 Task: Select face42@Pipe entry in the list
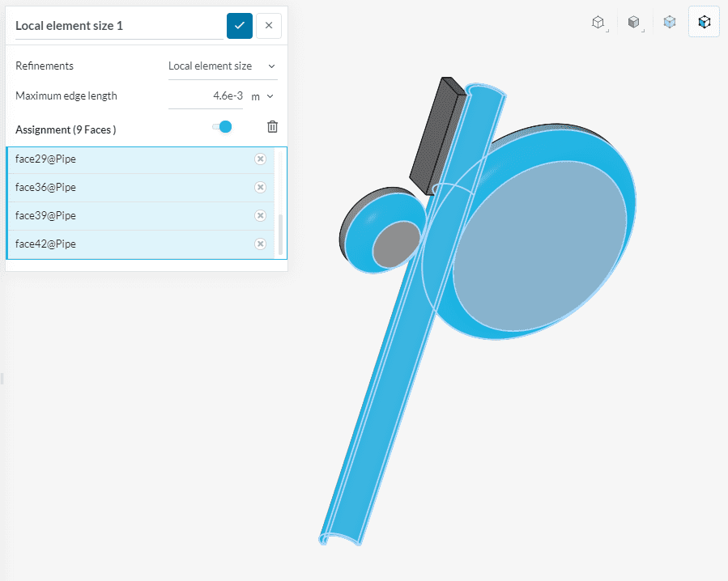pos(121,244)
